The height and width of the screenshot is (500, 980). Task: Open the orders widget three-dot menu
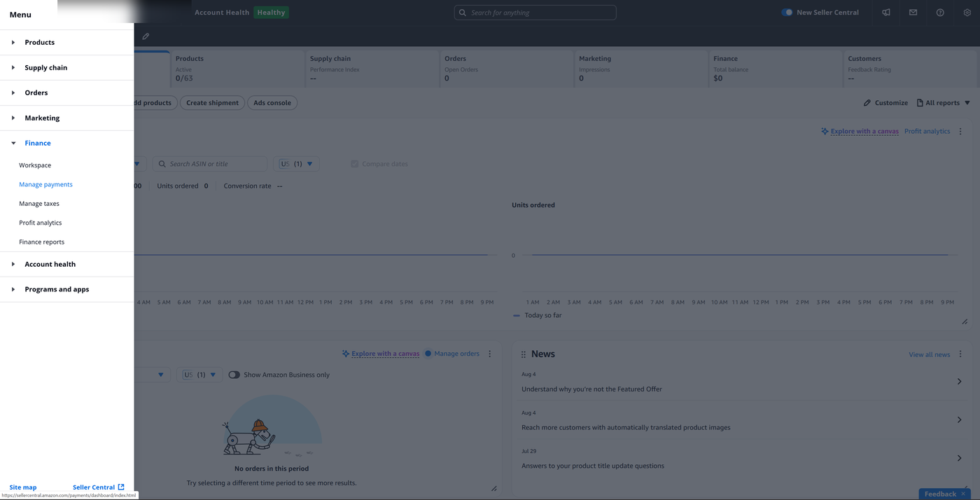[x=490, y=354]
